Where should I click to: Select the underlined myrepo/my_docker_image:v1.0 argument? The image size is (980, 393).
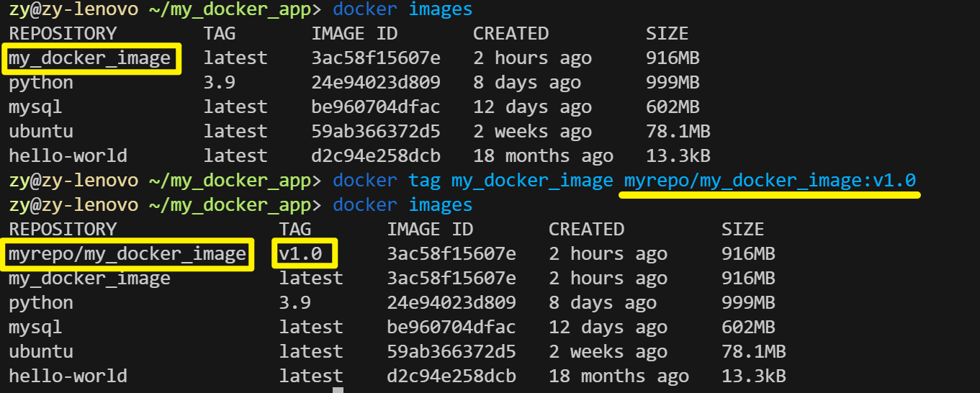(x=770, y=180)
